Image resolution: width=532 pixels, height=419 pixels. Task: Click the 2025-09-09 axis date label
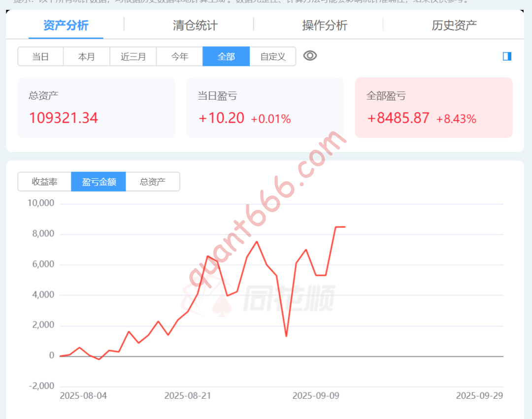click(x=315, y=396)
